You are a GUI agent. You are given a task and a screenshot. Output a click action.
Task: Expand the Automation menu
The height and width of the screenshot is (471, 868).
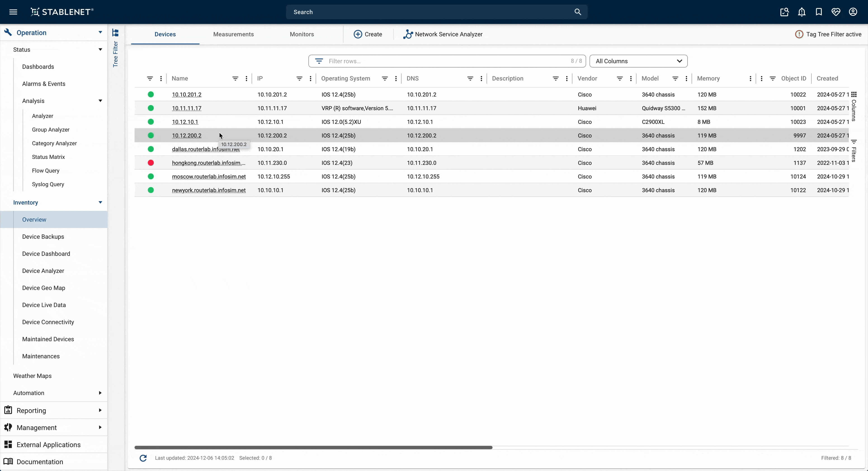tap(100, 393)
